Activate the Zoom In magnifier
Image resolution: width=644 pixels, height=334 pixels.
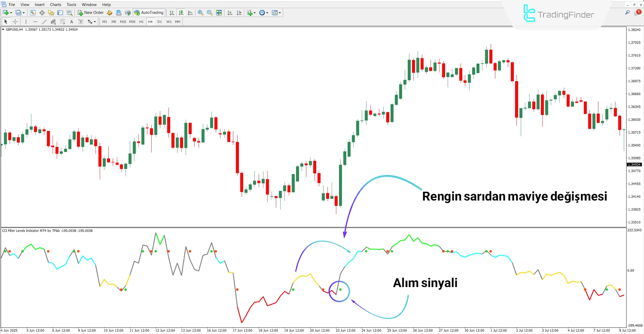pyautogui.click(x=201, y=12)
